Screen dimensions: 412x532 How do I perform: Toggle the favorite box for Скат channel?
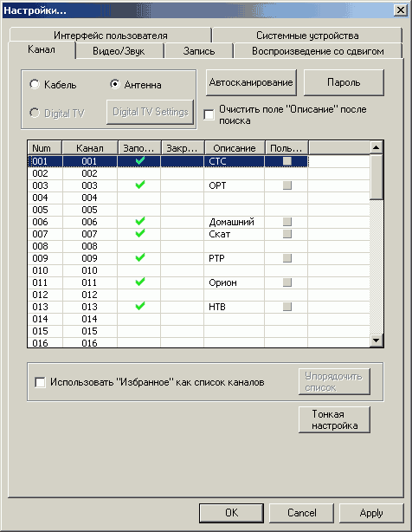pyautogui.click(x=287, y=234)
